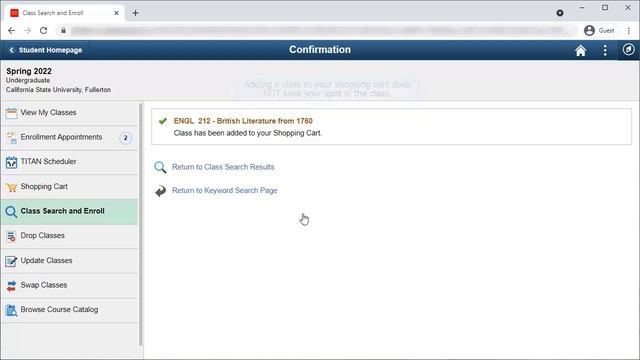Open a new browser tab
This screenshot has width=640, height=360.
coord(135,13)
